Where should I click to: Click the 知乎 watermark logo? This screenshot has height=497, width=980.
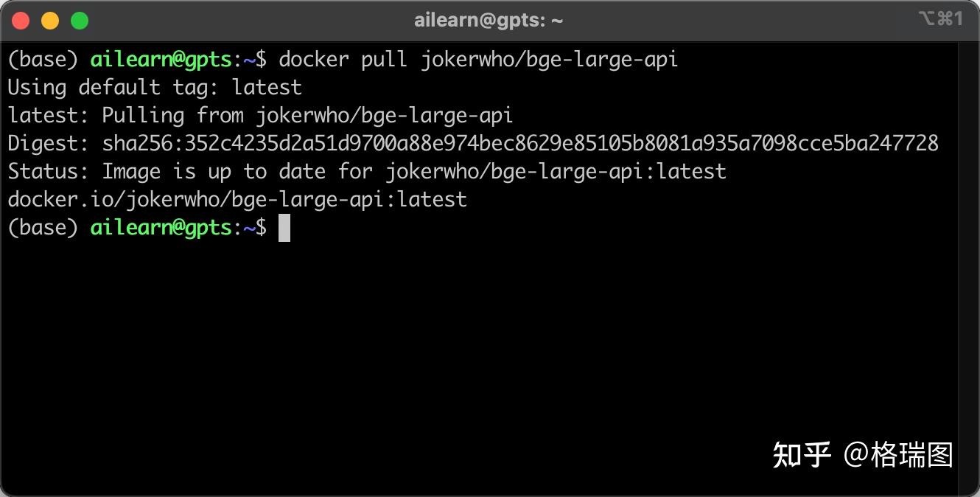[x=802, y=455]
